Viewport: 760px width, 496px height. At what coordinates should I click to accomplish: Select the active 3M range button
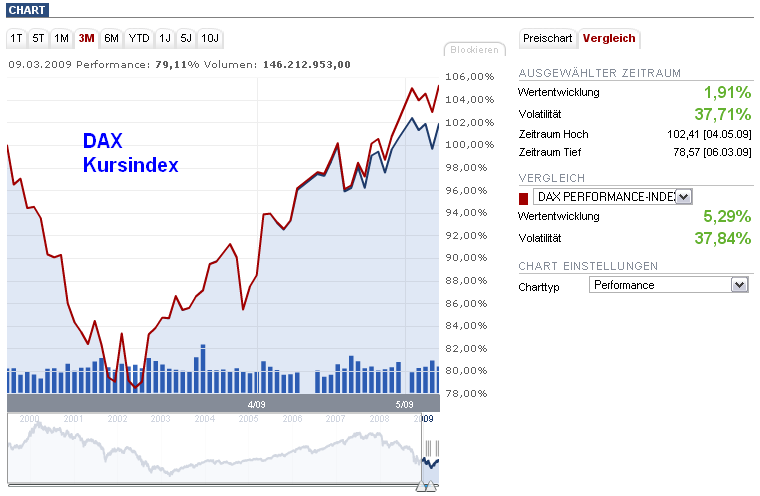pos(86,38)
